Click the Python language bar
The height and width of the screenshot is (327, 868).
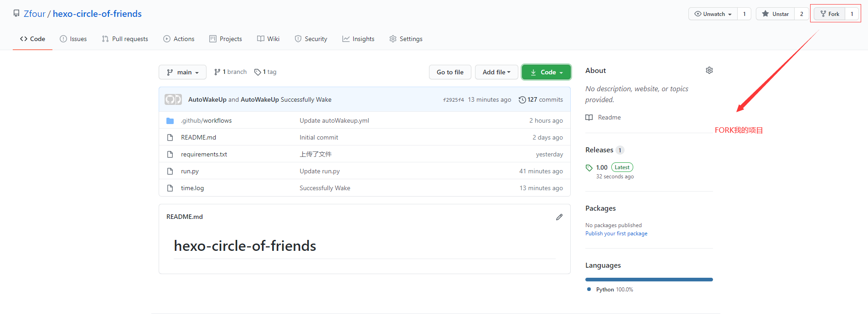tap(649, 280)
